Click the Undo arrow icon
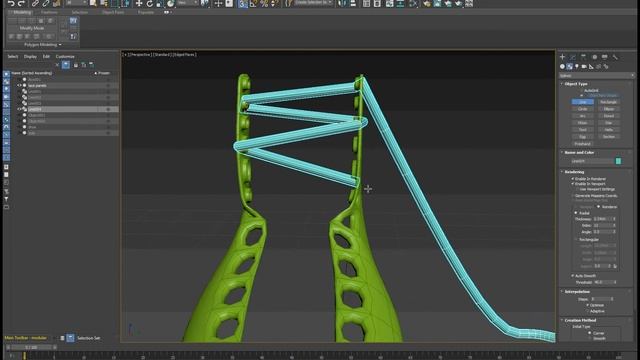This screenshot has width=640, height=360. tap(11, 3)
